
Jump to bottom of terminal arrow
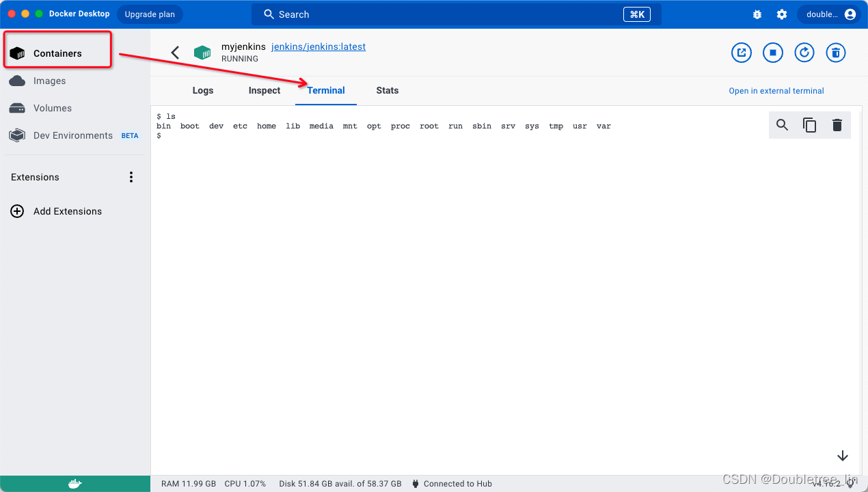[x=843, y=456]
